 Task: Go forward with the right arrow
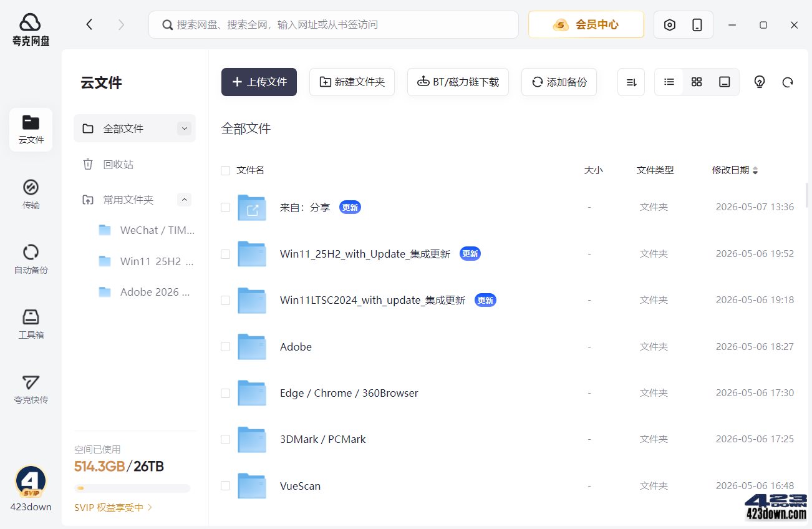pyautogui.click(x=121, y=24)
